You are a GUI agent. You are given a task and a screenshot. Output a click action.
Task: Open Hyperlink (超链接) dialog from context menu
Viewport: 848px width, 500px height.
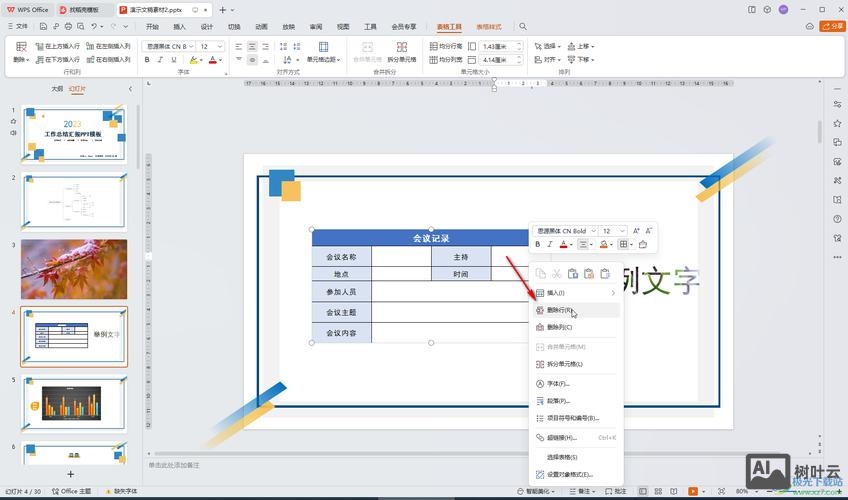point(562,437)
